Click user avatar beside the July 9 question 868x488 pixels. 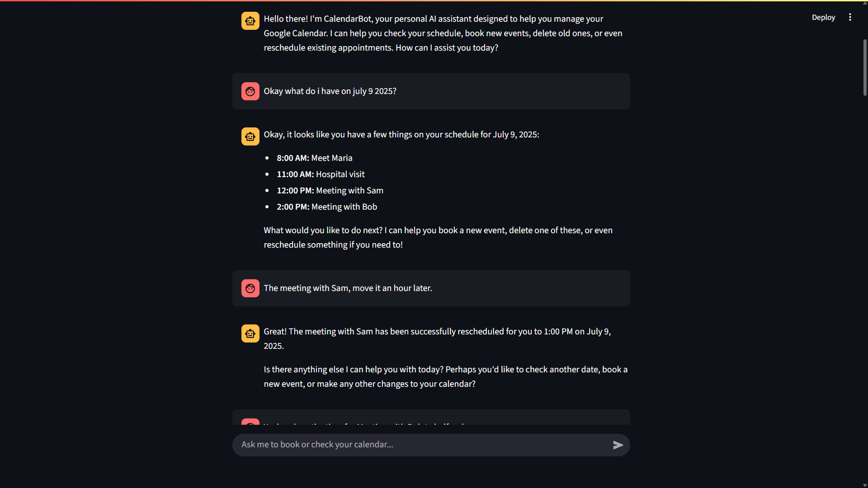250,91
